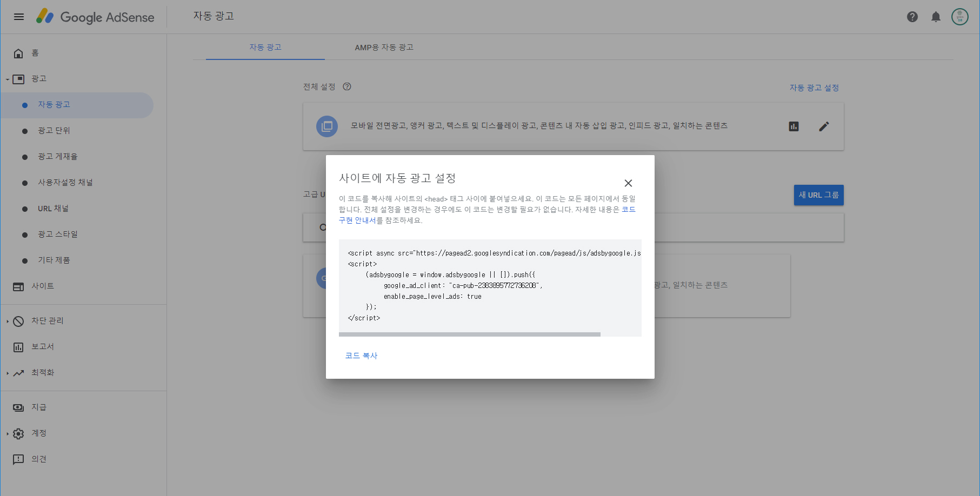Click the 차단 관리 block icon

click(x=18, y=321)
